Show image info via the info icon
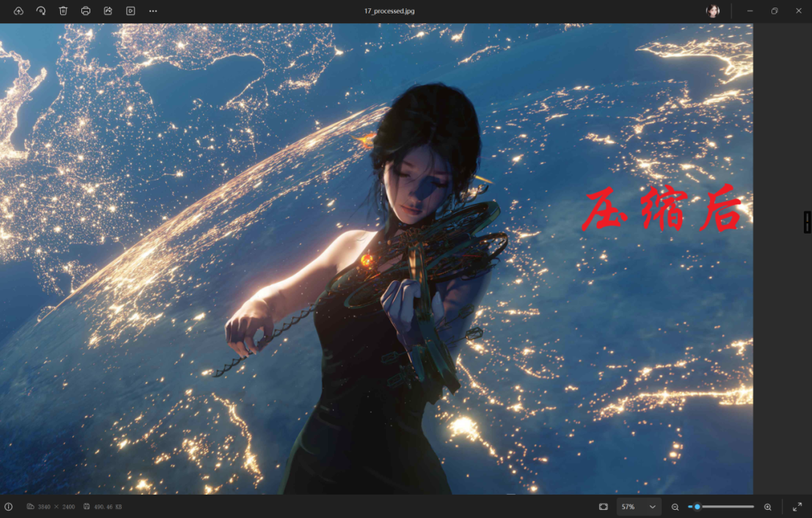 pyautogui.click(x=9, y=507)
